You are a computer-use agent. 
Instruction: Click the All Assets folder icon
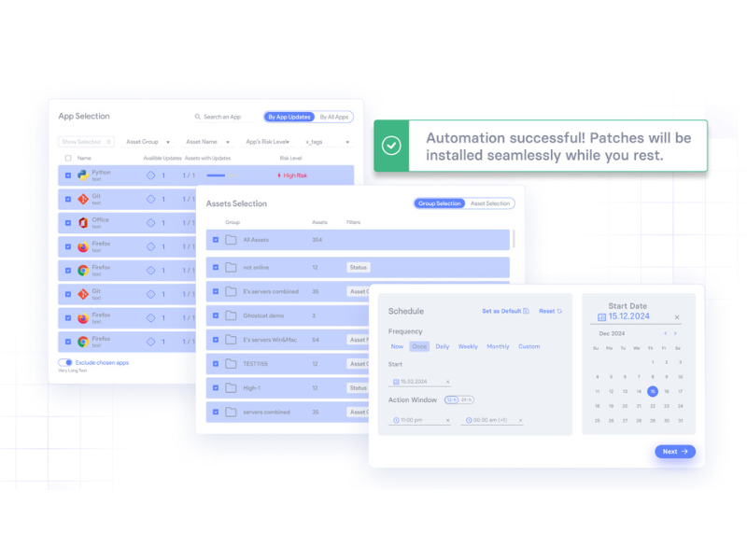231,240
